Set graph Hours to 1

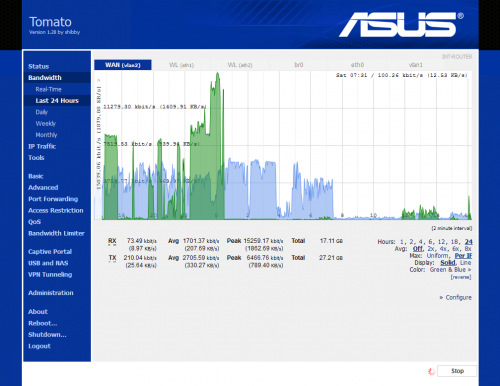402,242
